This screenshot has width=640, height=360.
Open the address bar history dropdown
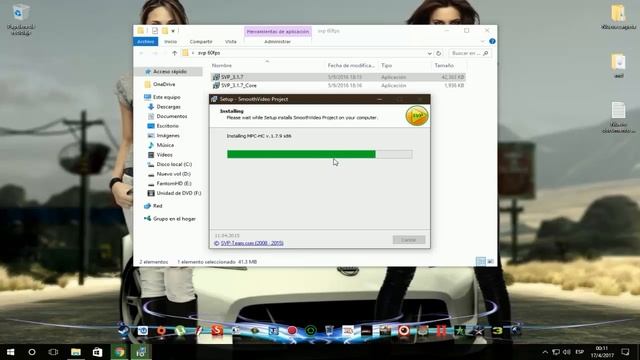429,53
